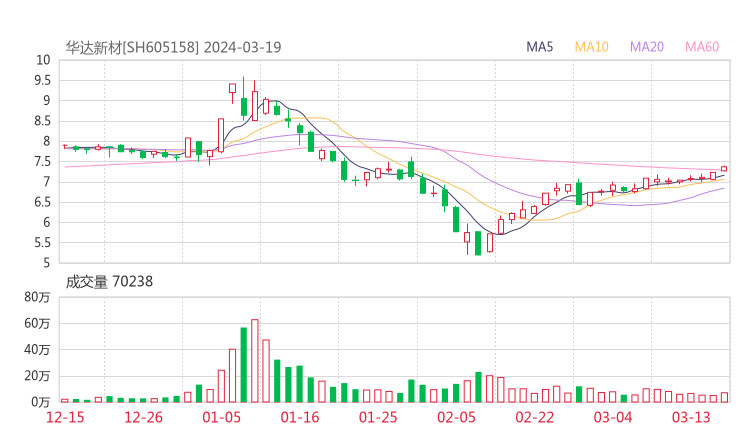Viewport: 740px width, 440px height.
Task: Click the 02-22 date axis label
Action: 534,417
